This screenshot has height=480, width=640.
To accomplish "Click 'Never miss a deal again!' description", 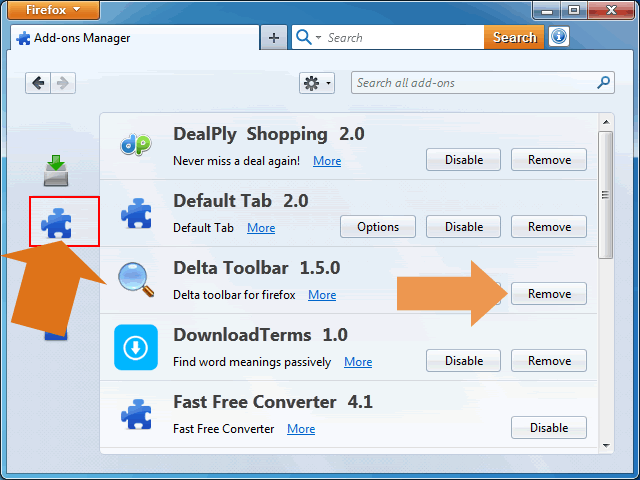I will pos(236,161).
